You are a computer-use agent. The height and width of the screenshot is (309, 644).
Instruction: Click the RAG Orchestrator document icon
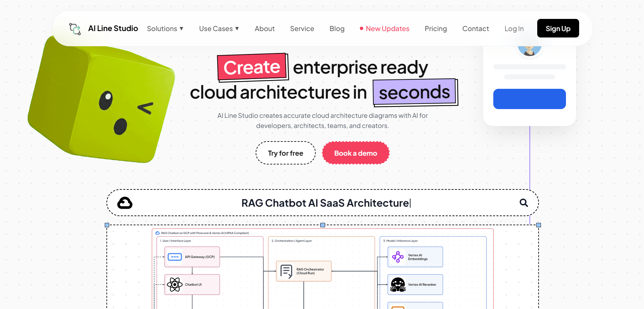tap(286, 271)
